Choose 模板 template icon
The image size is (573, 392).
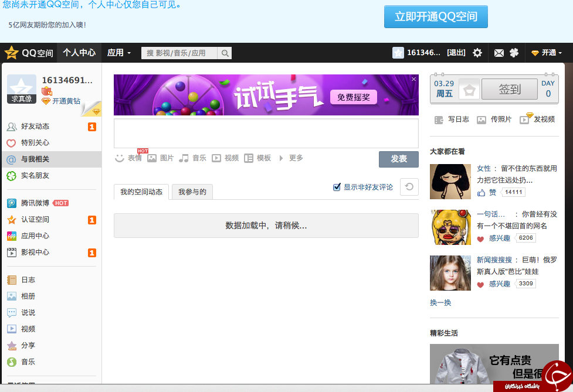click(x=249, y=158)
